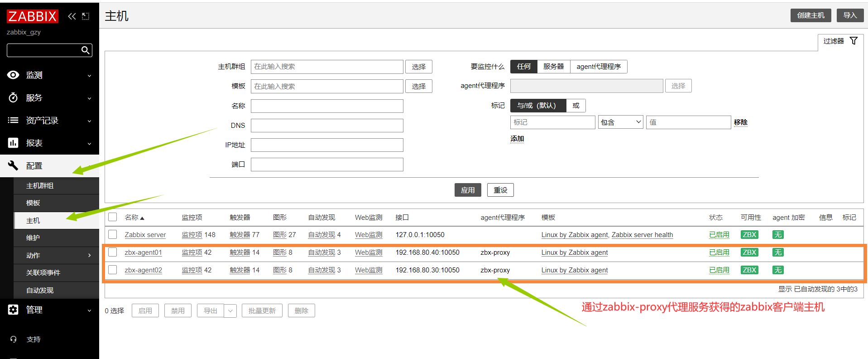
Task: Click the 管理 gear icon
Action: tap(13, 310)
